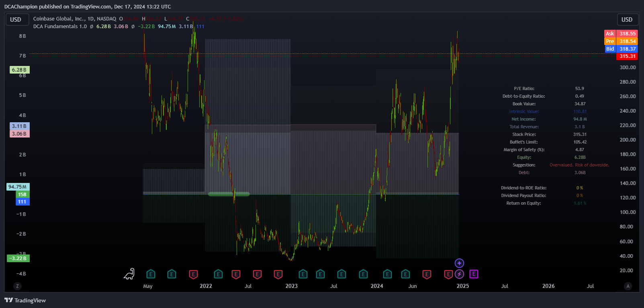The height and width of the screenshot is (308, 644).
Task: Click the Dividend-to-ROE Ratio label
Action: click(x=524, y=188)
